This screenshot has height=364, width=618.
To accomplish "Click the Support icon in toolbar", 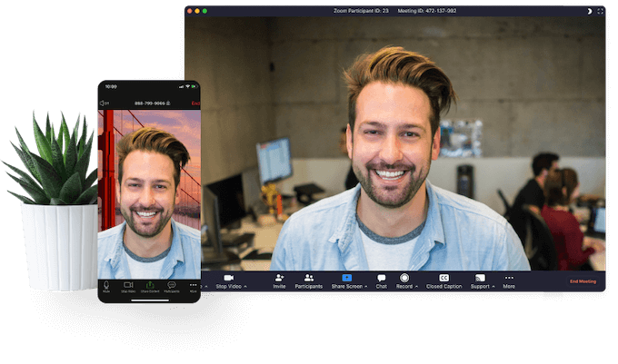I will point(480,278).
